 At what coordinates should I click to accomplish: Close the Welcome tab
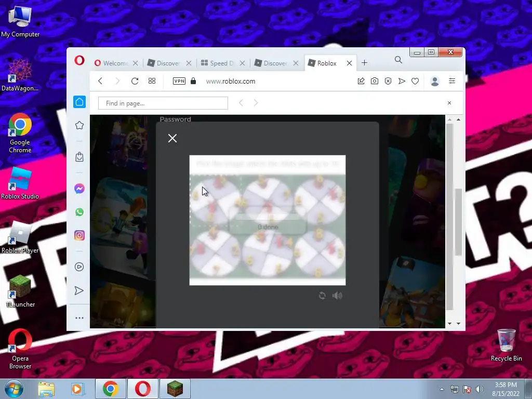pyautogui.click(x=136, y=63)
